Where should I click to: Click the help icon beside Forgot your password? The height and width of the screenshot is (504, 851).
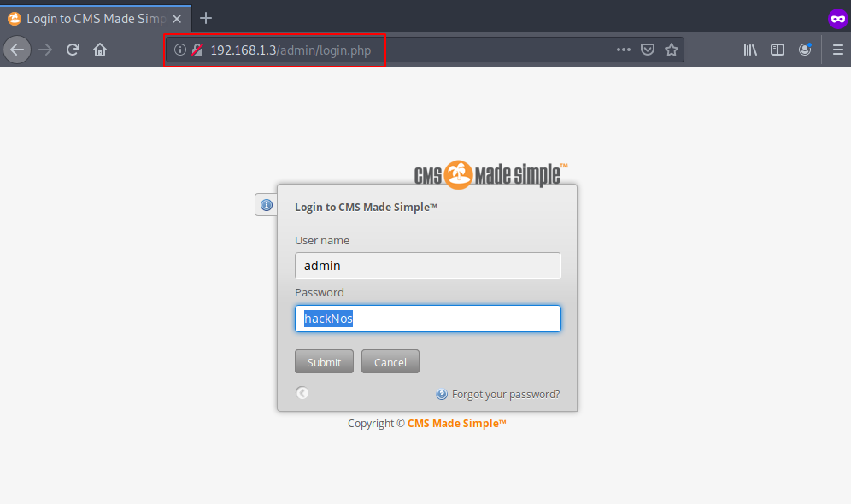[442, 395]
